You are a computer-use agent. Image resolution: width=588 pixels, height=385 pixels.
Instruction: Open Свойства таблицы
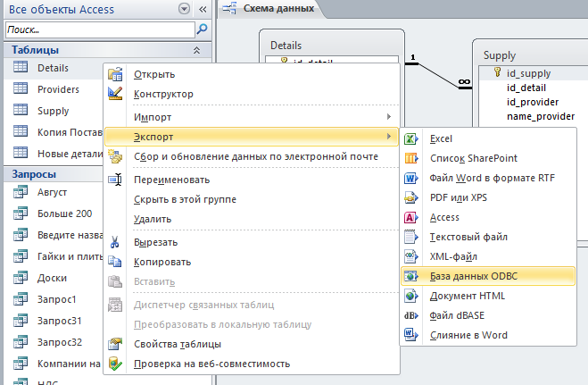pyautogui.click(x=252, y=344)
